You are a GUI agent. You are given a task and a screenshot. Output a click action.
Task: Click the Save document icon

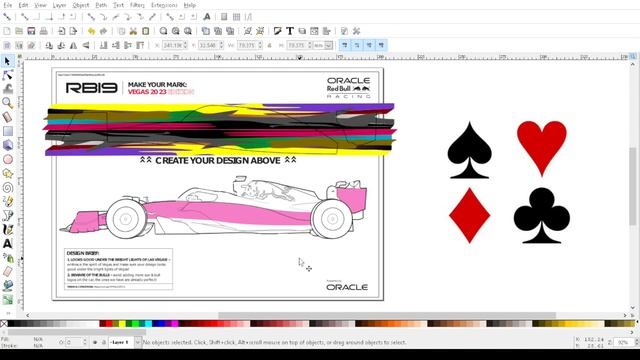point(31,31)
